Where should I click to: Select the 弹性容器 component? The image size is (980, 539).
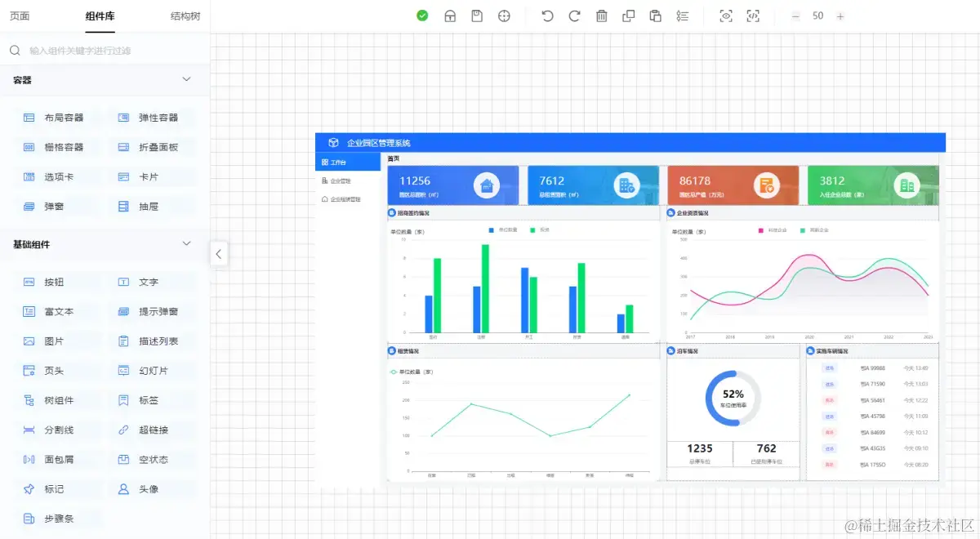(x=152, y=118)
